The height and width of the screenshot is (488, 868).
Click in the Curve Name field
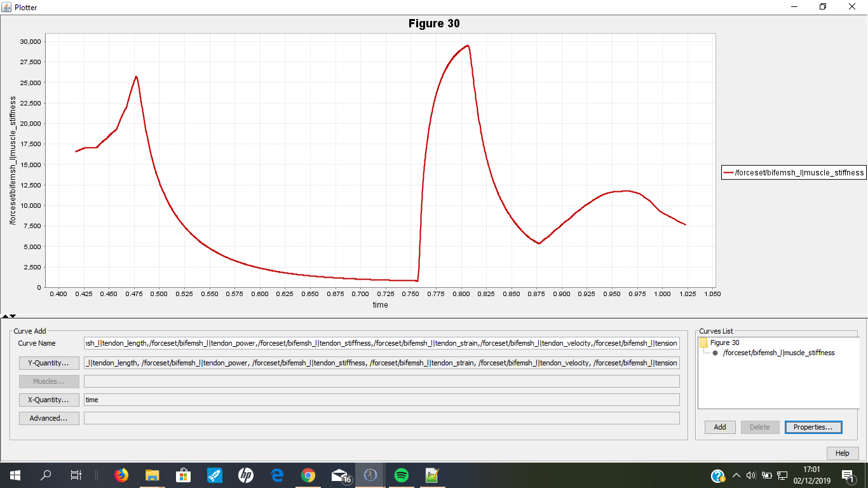pos(381,343)
